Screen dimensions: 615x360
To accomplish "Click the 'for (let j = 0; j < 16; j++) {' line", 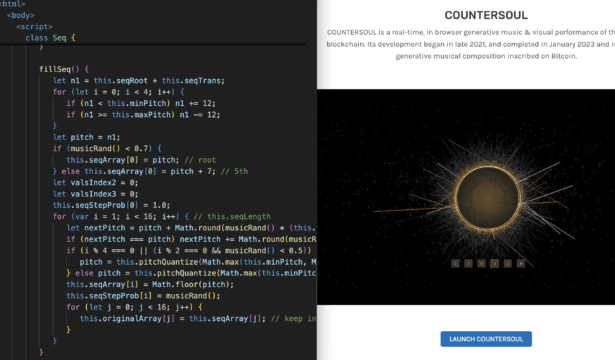I will pyautogui.click(x=134, y=307).
